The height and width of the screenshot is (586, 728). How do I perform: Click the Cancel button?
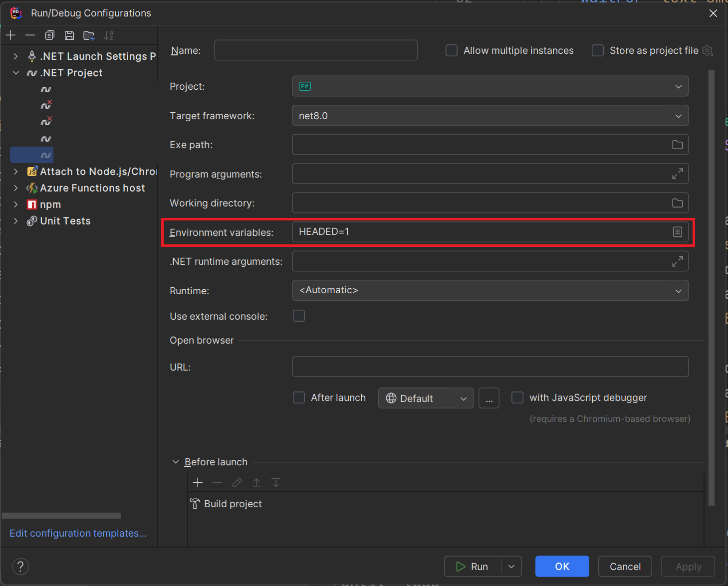[625, 566]
